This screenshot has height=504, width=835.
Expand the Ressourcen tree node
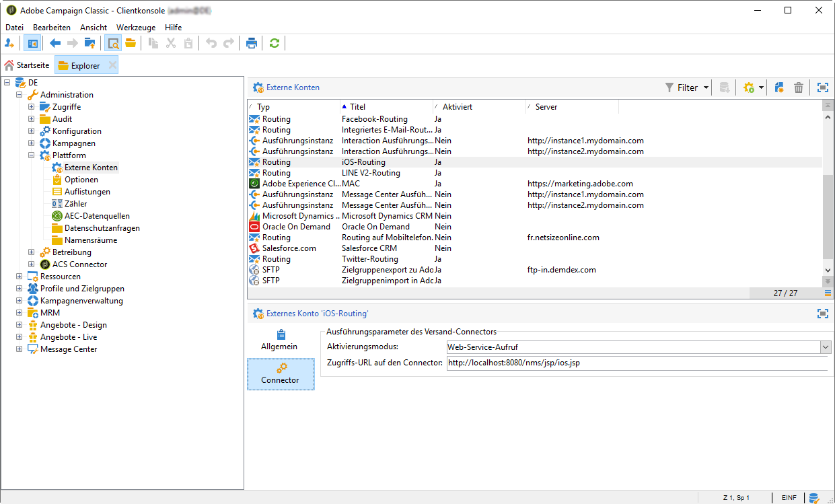(19, 277)
